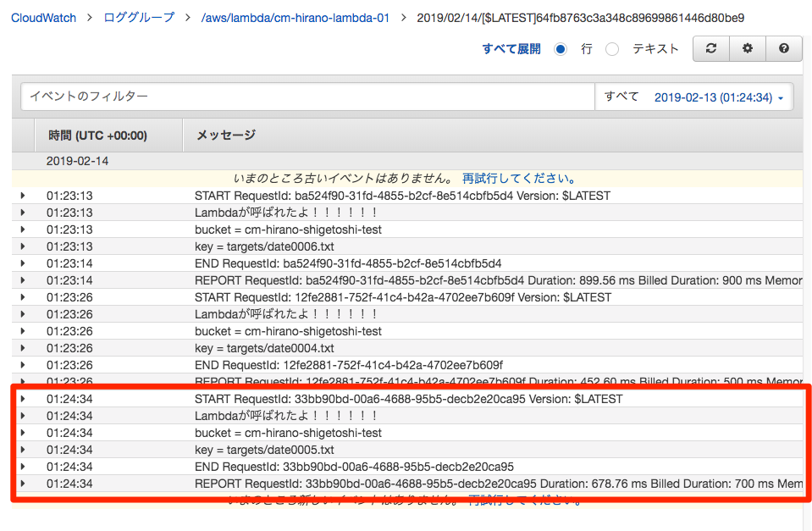Go to the CloudWatch breadcrumb link
The height and width of the screenshot is (531, 812).
click(x=43, y=18)
